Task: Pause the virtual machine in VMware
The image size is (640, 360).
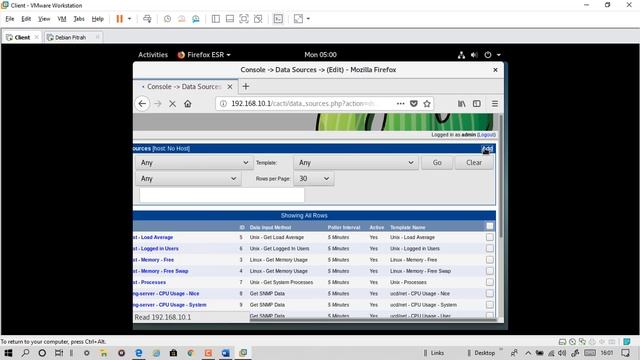Action: (119, 19)
